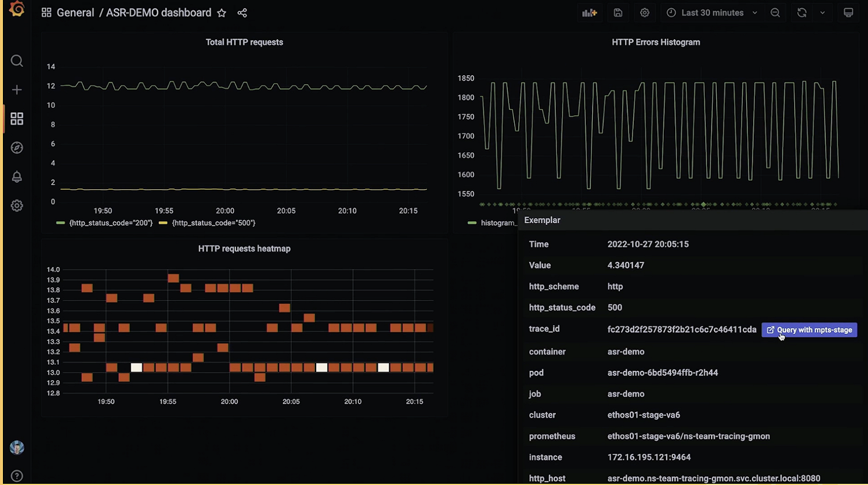Open the Last 30 minutes time range dropdown

point(712,12)
